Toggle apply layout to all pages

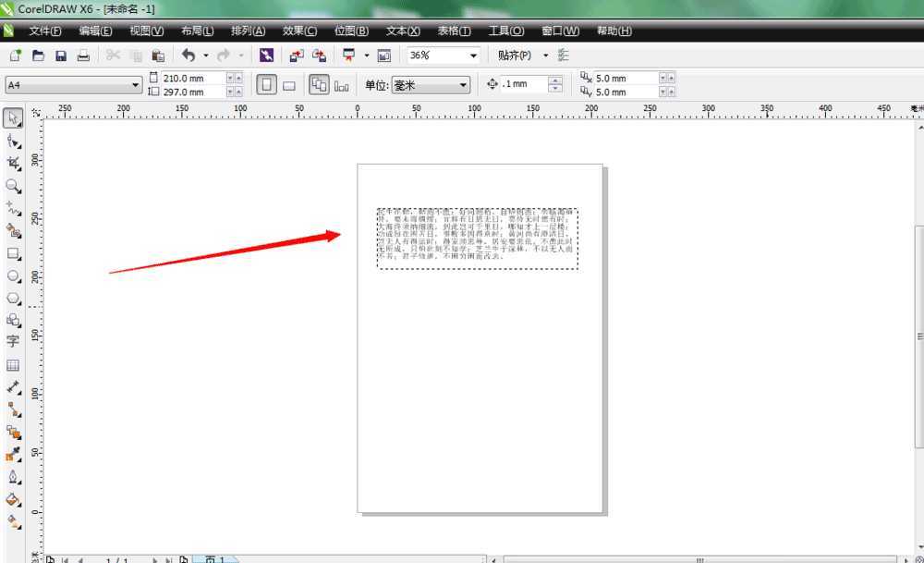tap(319, 85)
